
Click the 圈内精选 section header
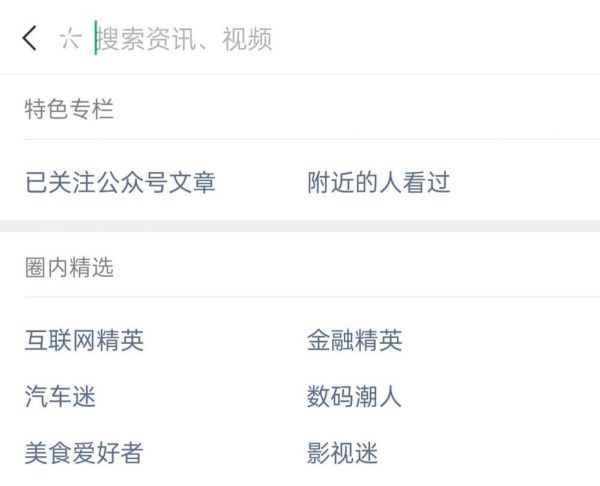click(x=69, y=267)
